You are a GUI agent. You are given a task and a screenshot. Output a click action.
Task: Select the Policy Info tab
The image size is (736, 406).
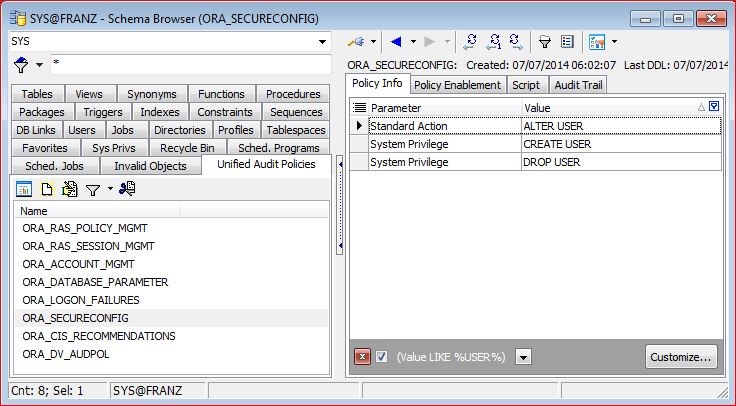click(377, 83)
